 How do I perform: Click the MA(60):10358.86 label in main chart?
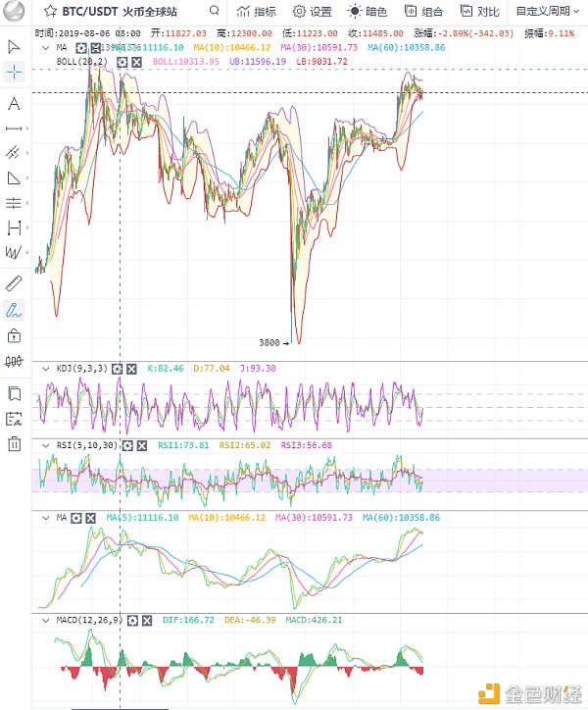(406, 47)
